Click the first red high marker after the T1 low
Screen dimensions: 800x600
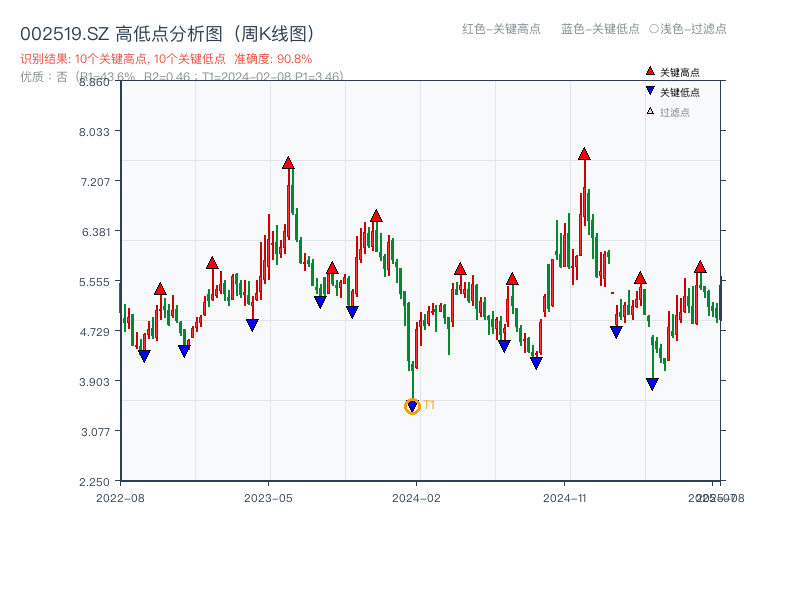coord(460,269)
